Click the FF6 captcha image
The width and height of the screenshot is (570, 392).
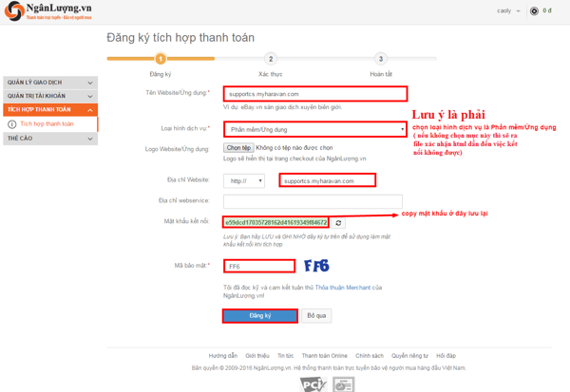316,266
